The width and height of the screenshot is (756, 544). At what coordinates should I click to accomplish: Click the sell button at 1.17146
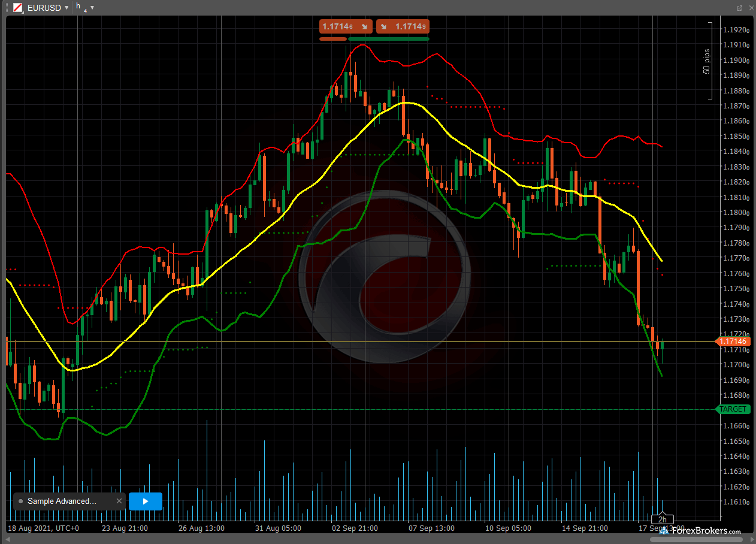tap(346, 26)
